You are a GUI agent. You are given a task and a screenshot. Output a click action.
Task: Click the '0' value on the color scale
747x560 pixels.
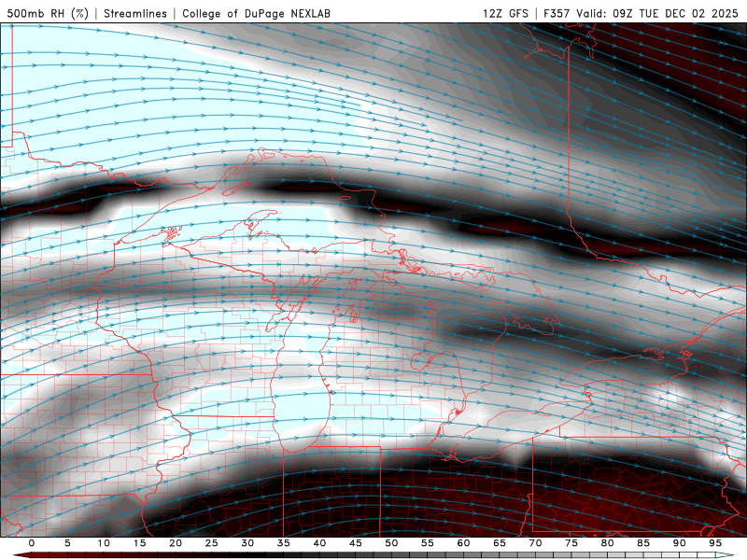click(x=32, y=543)
